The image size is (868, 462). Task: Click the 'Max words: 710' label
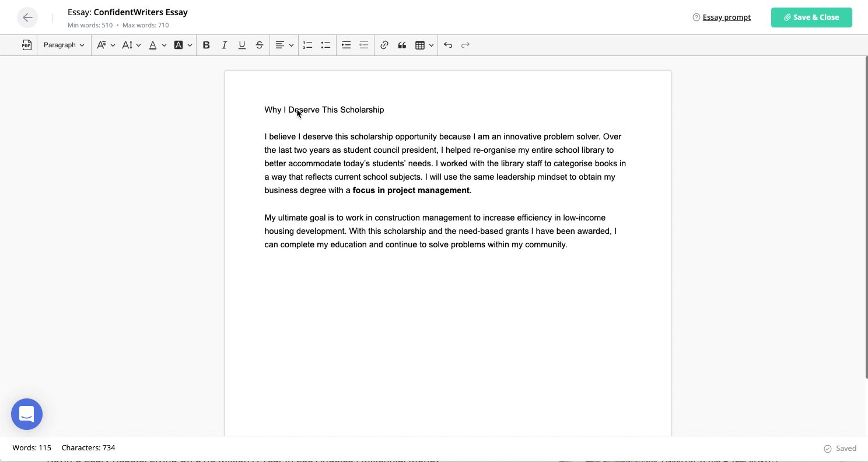(x=146, y=26)
